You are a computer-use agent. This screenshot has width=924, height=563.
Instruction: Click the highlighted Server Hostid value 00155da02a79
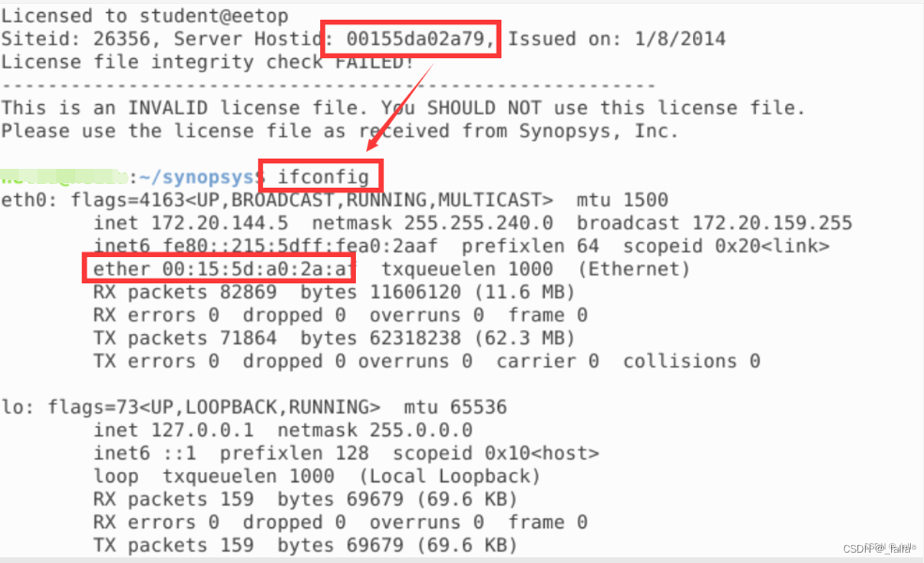click(413, 39)
